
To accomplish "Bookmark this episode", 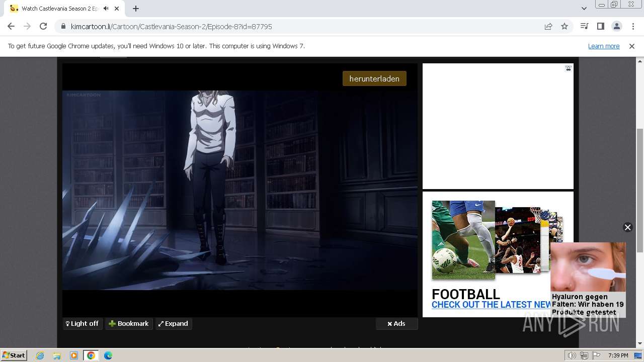I will 129,323.
